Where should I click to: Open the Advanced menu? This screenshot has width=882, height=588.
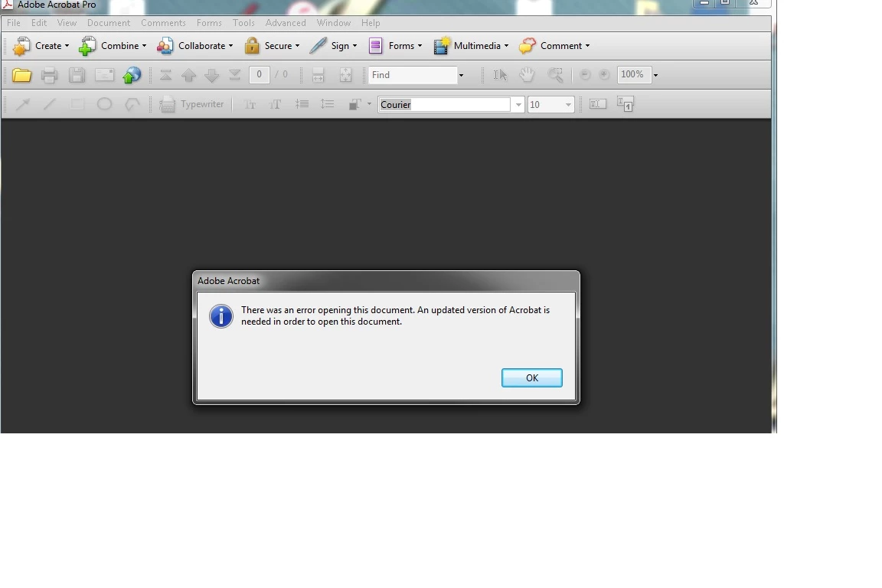pos(286,23)
